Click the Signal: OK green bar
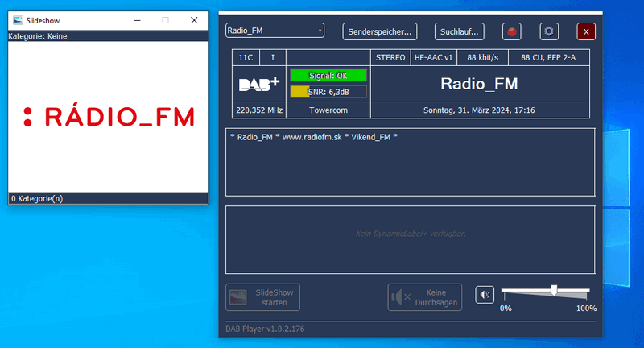 click(328, 76)
